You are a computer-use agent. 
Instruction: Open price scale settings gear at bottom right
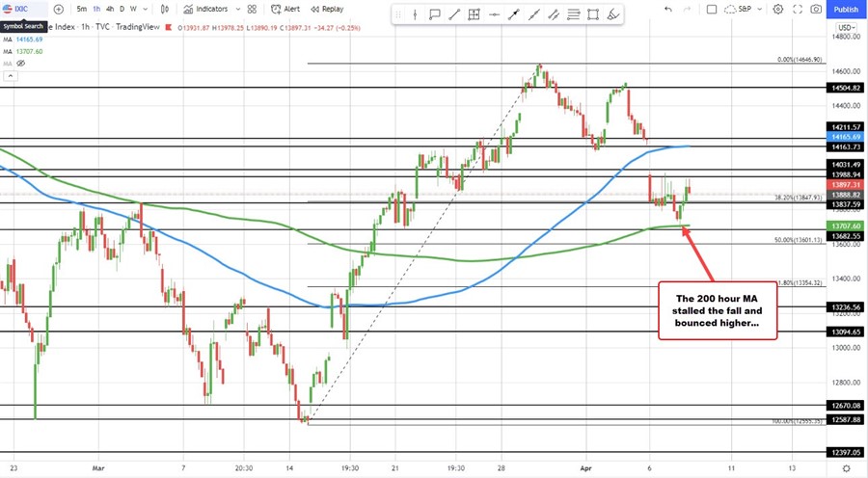pyautogui.click(x=846, y=468)
